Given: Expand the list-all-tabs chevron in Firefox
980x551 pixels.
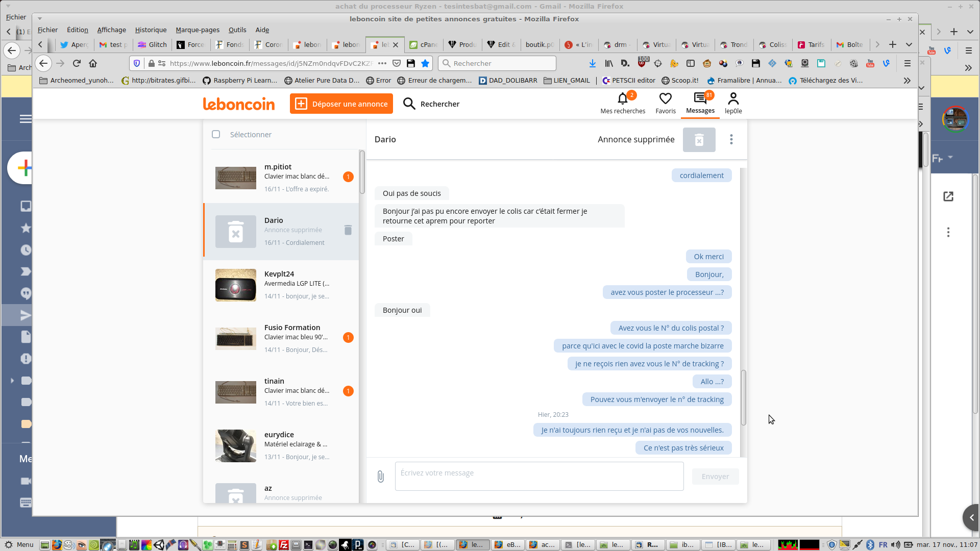Looking at the screenshot, I should [909, 44].
